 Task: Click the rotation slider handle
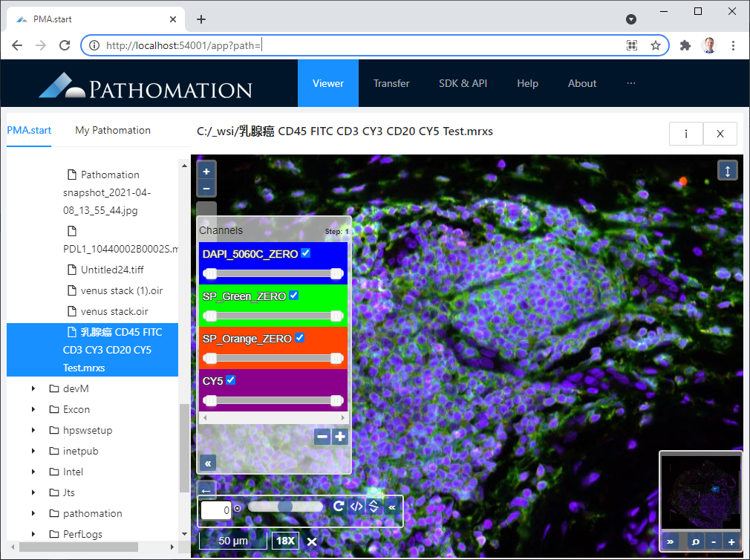[285, 507]
